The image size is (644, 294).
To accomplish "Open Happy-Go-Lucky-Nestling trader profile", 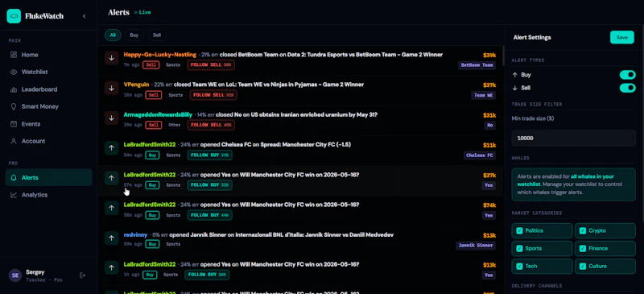I will pyautogui.click(x=159, y=55).
